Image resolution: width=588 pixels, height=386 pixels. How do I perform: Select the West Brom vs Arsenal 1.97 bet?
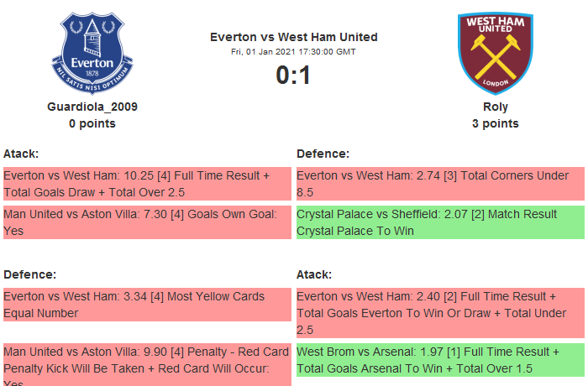(x=439, y=358)
